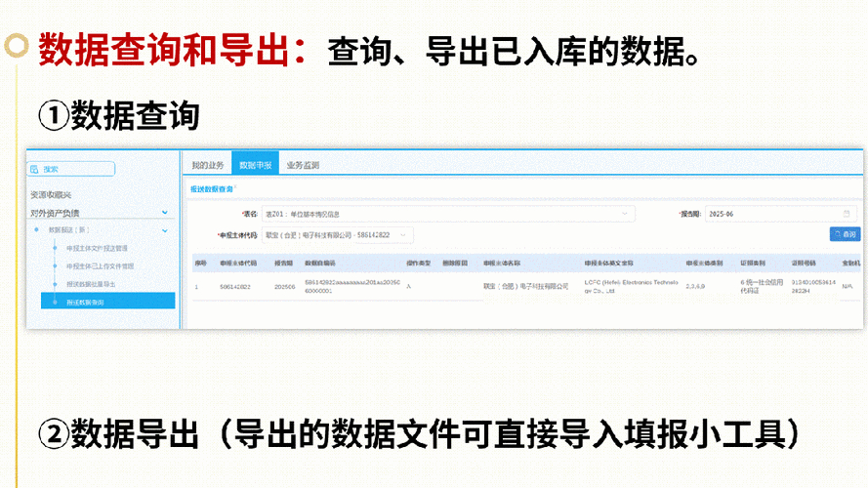Click the 申报主体类别 column header
The height and width of the screenshot is (488, 868).
point(704,263)
